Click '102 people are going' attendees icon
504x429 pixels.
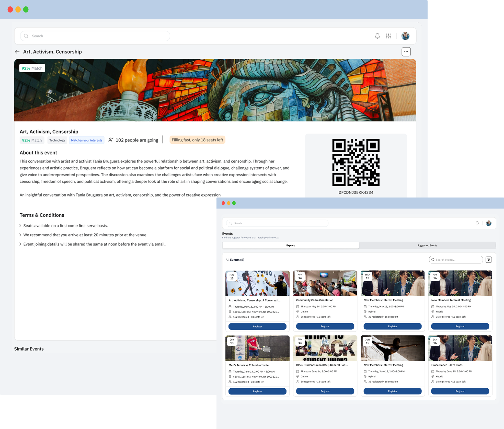click(111, 140)
